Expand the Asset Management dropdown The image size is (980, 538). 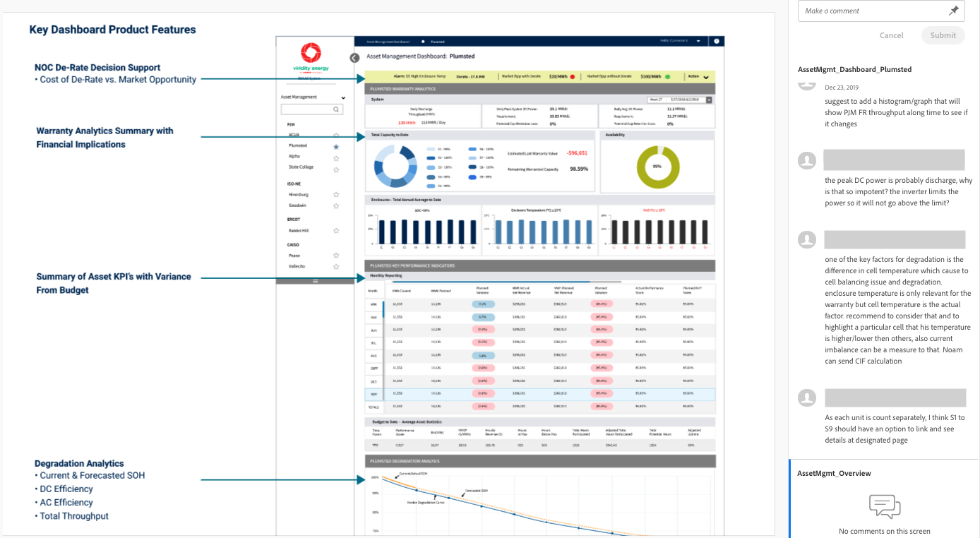pyautogui.click(x=343, y=97)
